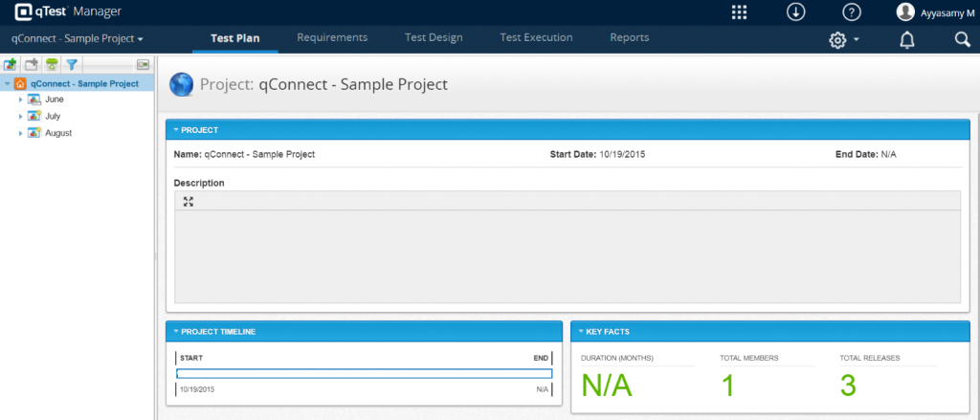Open the green recycle bin
This screenshot has width=980, height=420.
(x=51, y=65)
